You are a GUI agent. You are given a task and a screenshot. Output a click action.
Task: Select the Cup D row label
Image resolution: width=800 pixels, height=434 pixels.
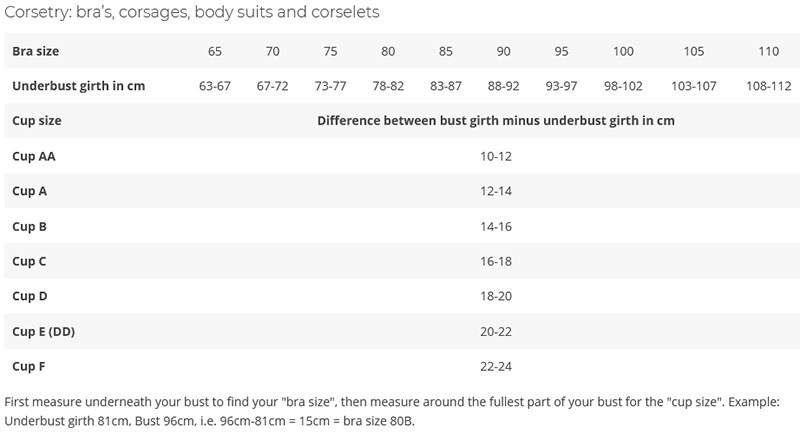pyautogui.click(x=30, y=296)
